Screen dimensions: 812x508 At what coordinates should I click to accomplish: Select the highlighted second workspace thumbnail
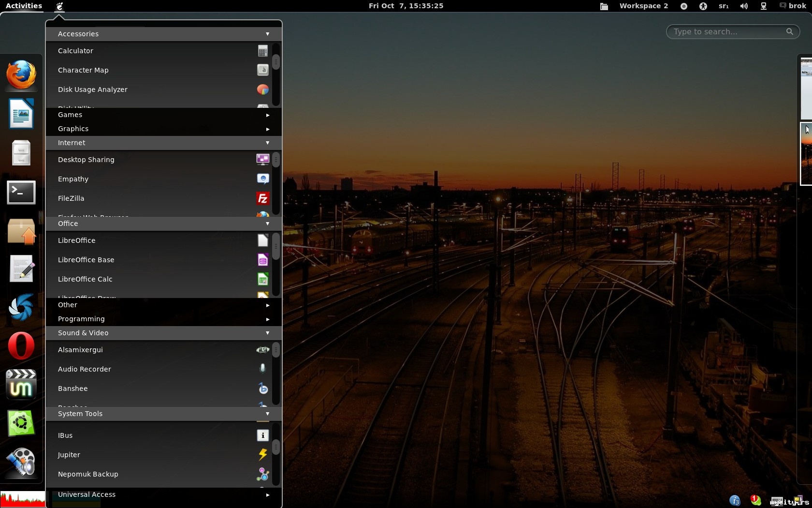point(806,154)
